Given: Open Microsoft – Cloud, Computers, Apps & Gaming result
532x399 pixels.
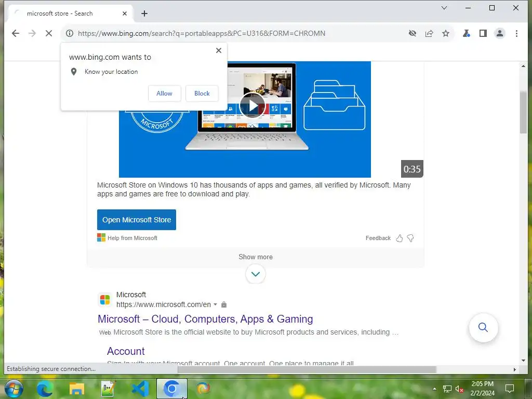Looking at the screenshot, I should [205, 319].
